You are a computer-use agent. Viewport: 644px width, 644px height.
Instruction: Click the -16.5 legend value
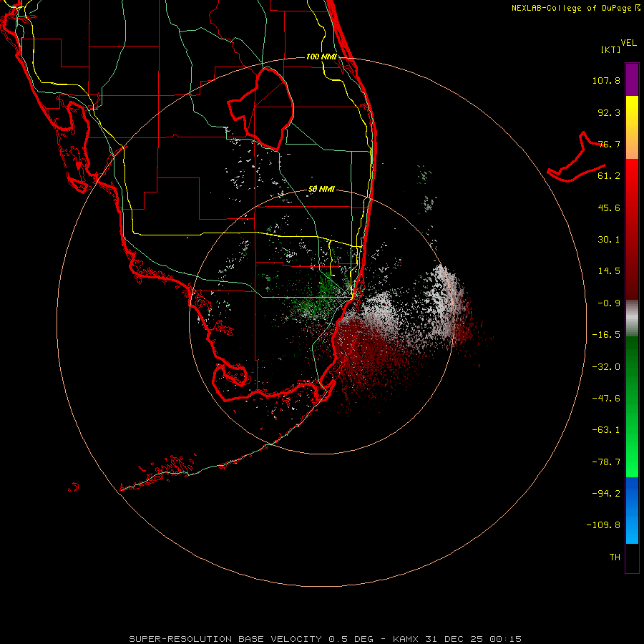coord(606,335)
